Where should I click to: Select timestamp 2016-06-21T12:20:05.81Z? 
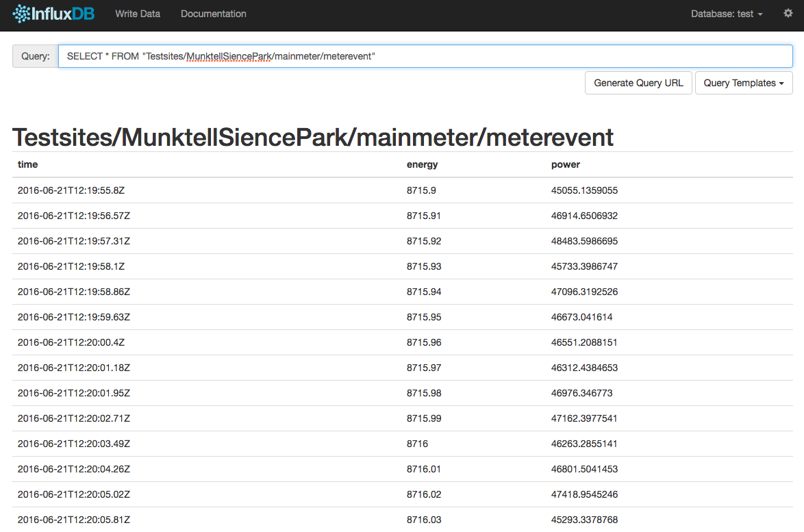(74, 520)
